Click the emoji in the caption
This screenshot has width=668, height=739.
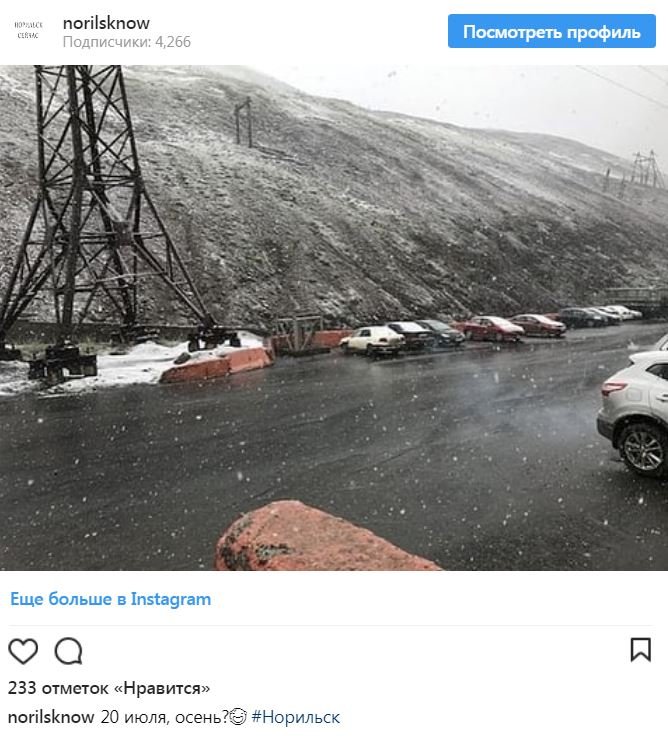point(238,717)
